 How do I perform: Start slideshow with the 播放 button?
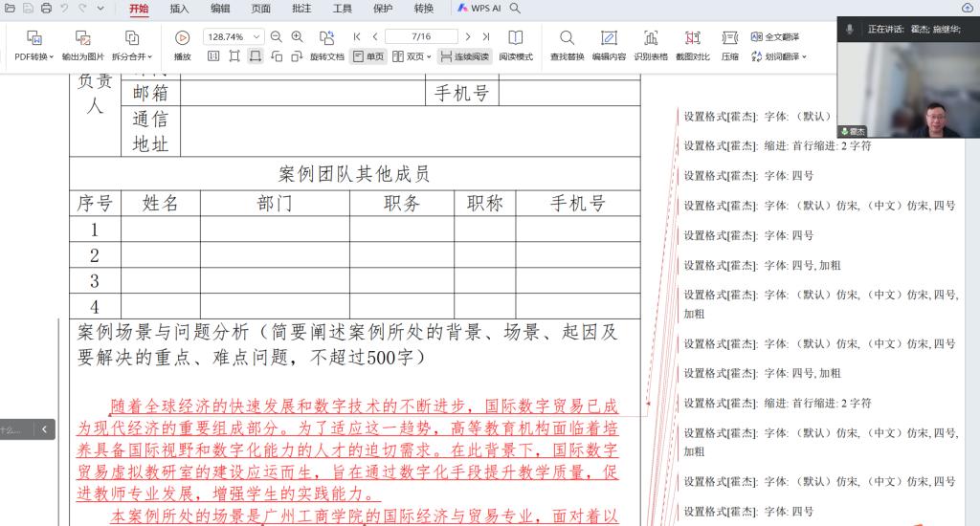pos(182,38)
